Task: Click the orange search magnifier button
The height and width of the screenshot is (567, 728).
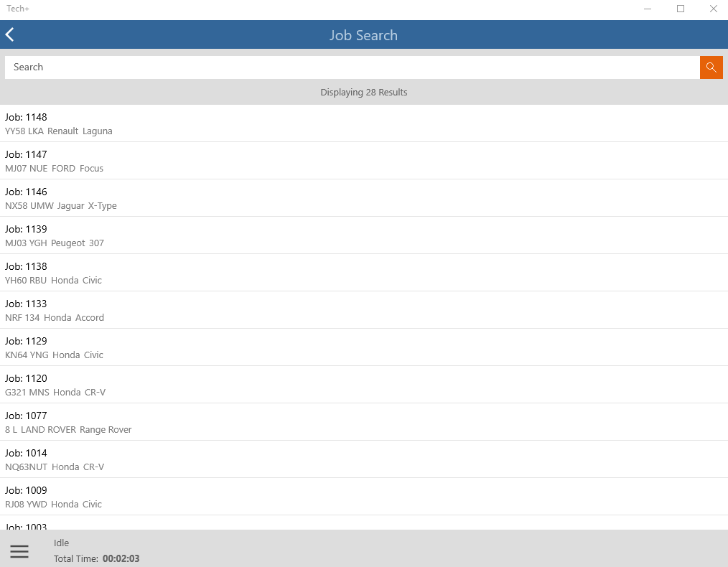Action: click(x=711, y=67)
